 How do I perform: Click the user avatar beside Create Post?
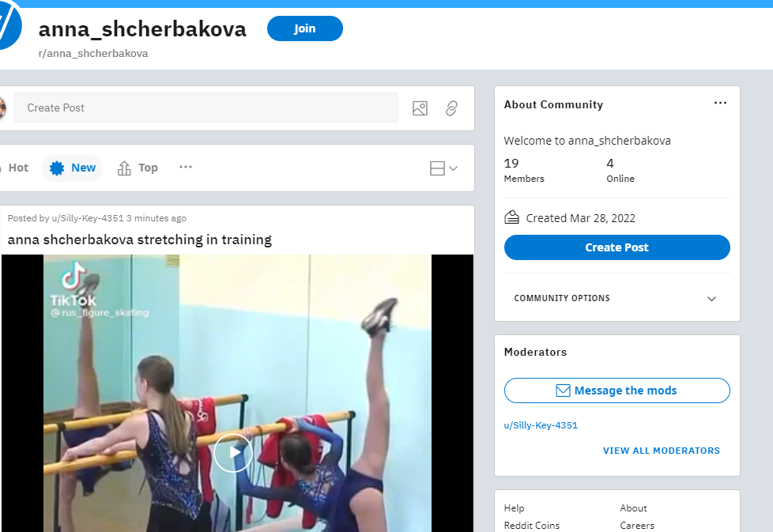point(2,108)
